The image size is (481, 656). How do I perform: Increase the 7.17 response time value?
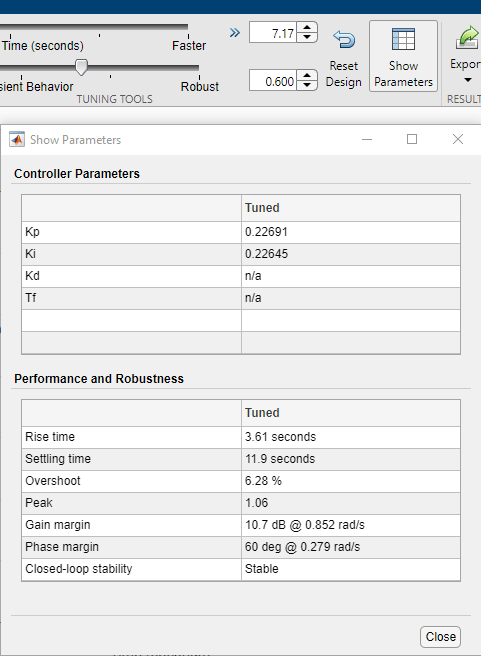tap(307, 28)
